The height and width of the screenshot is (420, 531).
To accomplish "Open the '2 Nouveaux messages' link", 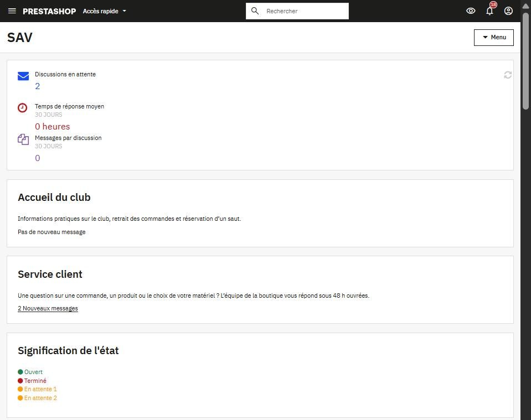I will [x=48, y=308].
